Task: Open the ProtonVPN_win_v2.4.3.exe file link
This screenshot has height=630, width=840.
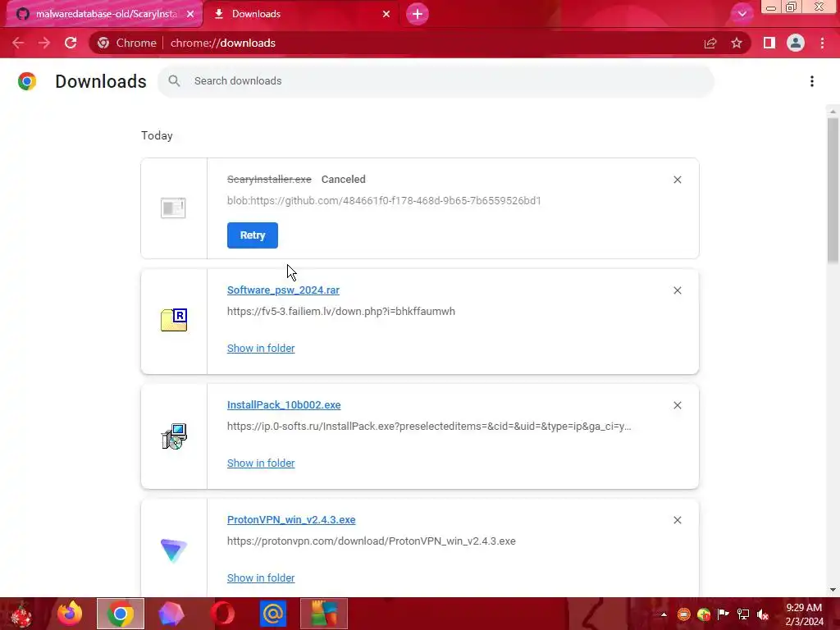Action: point(291,519)
